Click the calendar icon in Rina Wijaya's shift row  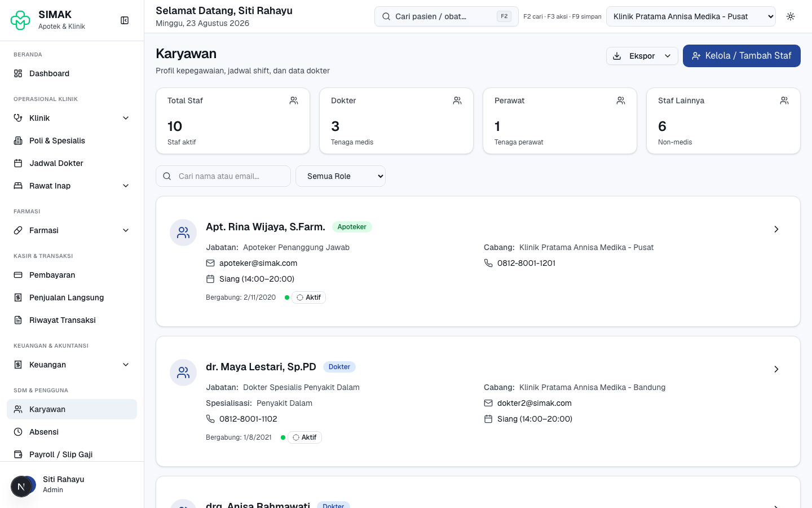[210, 279]
